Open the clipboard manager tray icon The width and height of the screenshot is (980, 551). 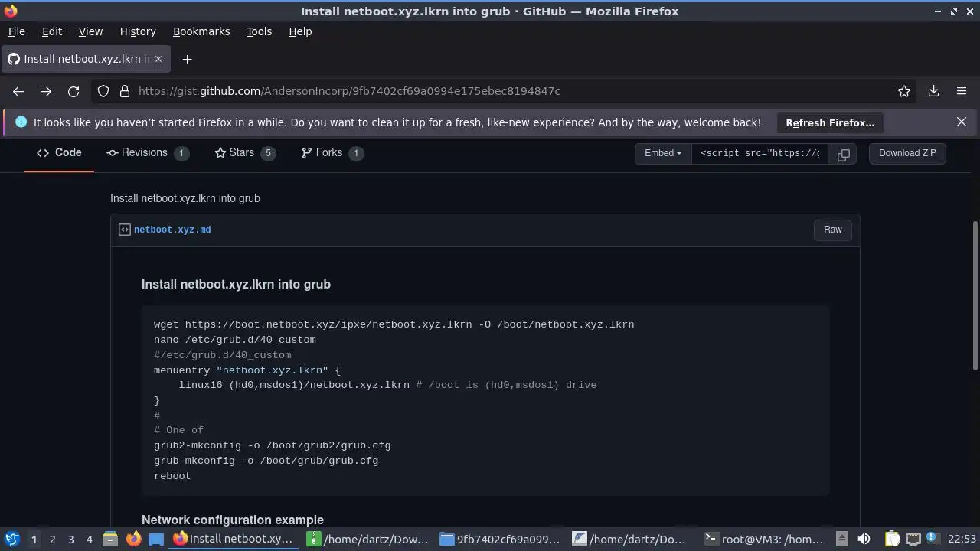point(892,539)
